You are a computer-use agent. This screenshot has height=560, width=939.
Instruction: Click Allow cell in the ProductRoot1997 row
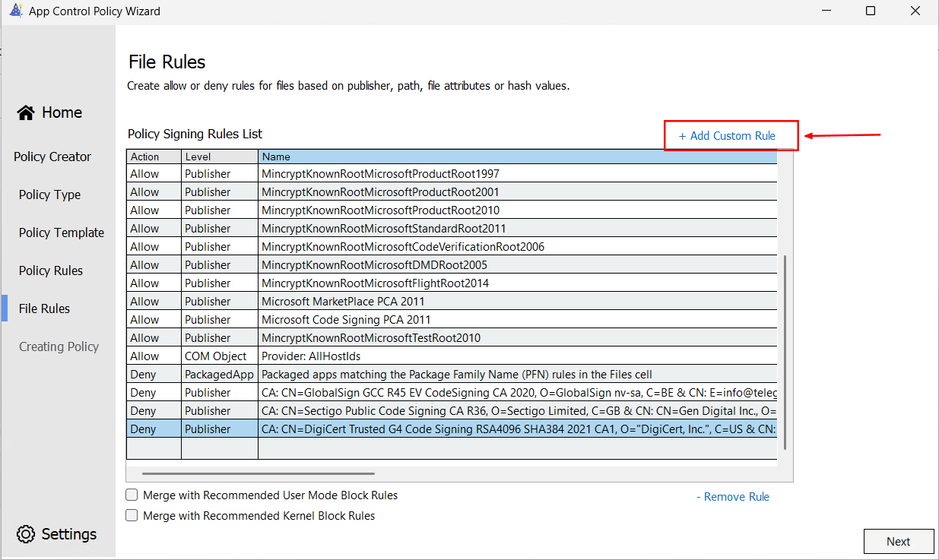(154, 174)
